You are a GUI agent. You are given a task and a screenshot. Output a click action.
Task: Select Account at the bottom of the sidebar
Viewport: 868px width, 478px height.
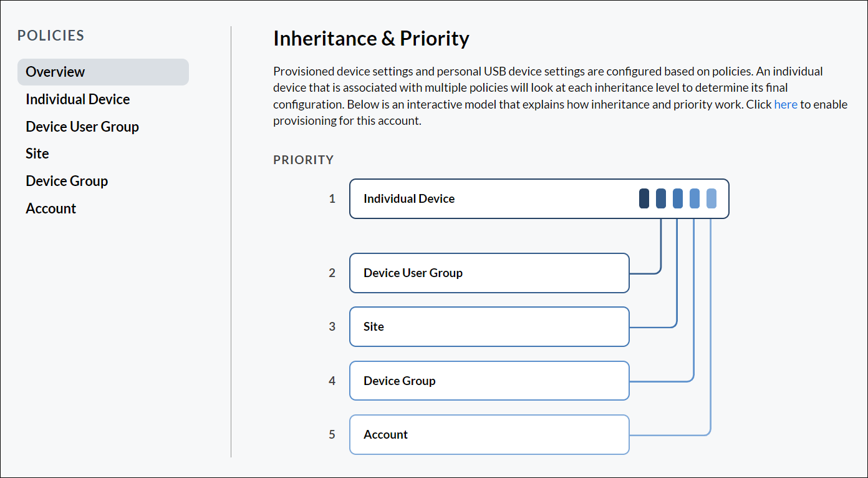point(51,208)
